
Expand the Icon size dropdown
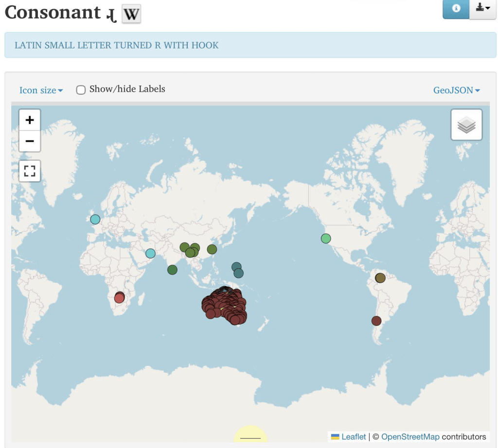point(41,90)
